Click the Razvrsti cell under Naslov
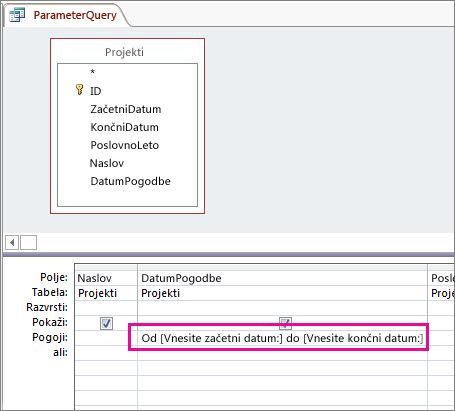The image size is (455, 411). [106, 308]
